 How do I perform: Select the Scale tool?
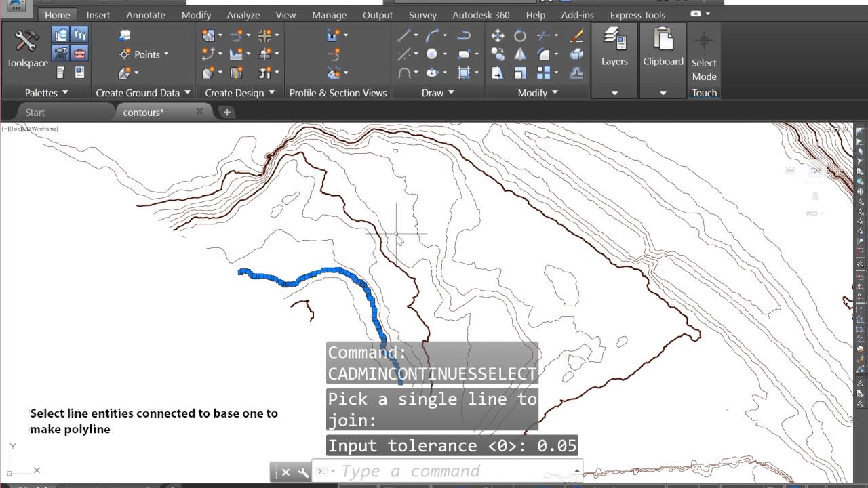520,73
